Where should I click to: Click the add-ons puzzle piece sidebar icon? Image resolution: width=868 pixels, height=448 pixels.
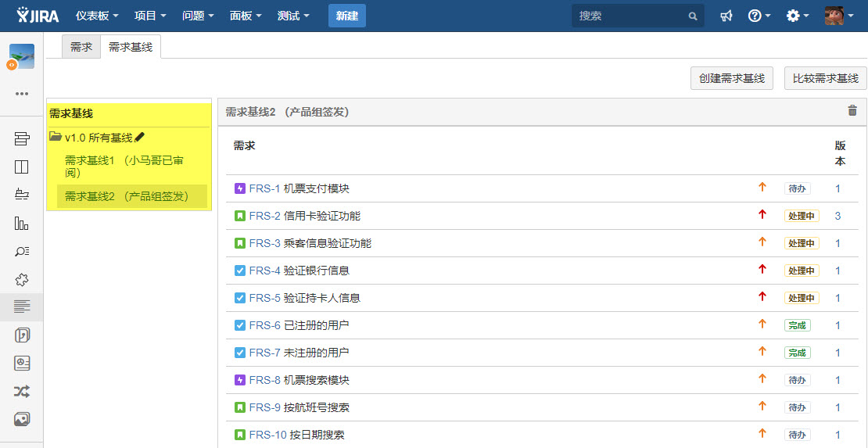tap(22, 279)
